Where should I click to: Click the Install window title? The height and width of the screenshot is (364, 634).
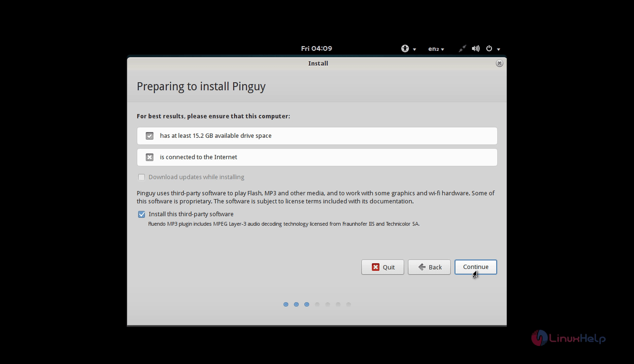click(x=318, y=63)
